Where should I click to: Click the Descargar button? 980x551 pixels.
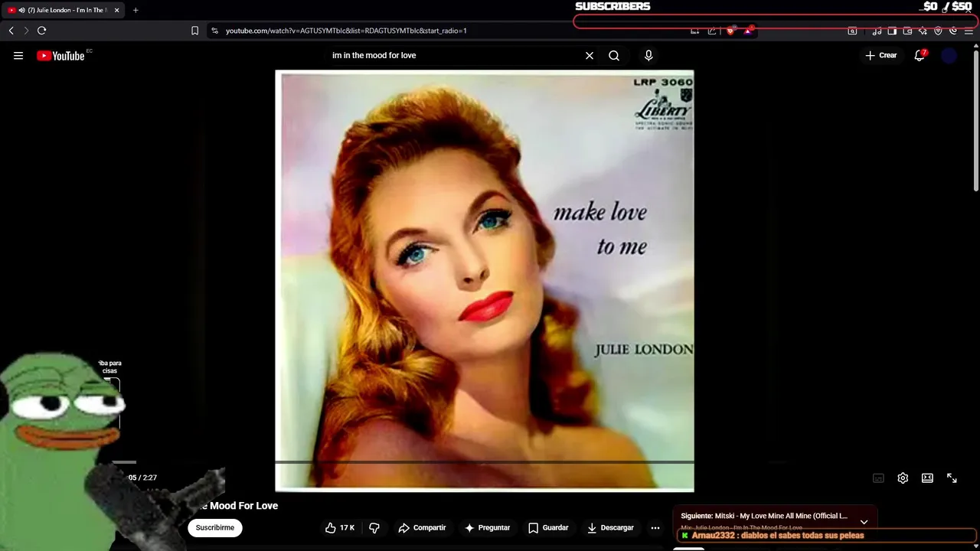pos(610,527)
